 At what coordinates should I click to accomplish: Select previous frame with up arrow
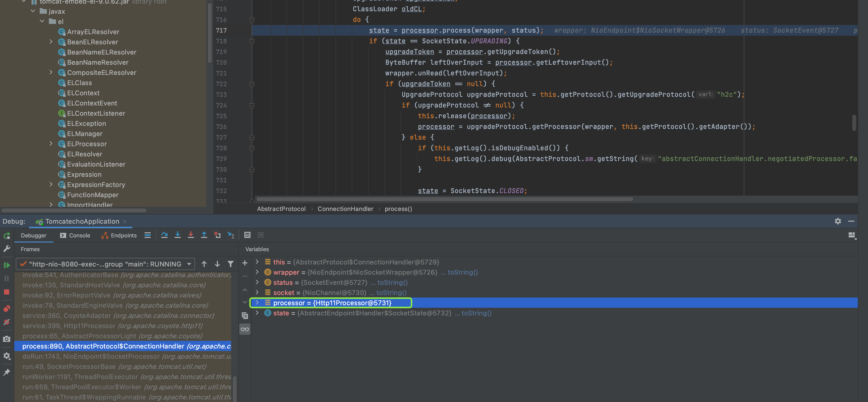click(x=204, y=264)
